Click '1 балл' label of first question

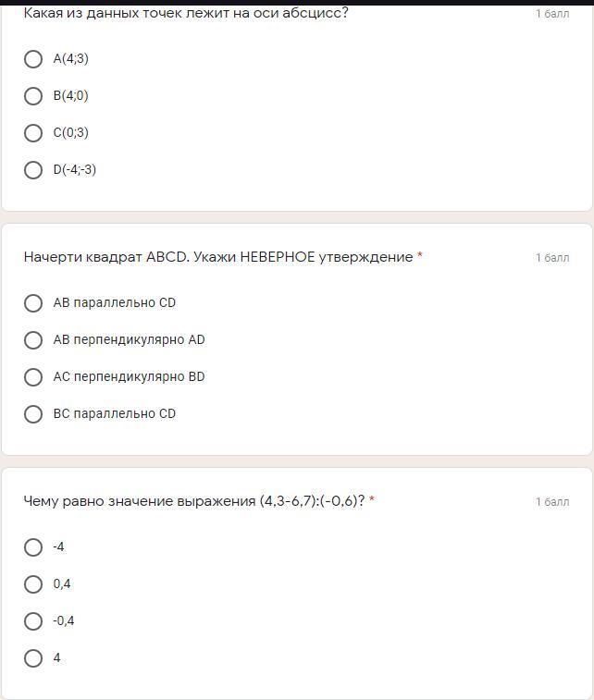[552, 14]
